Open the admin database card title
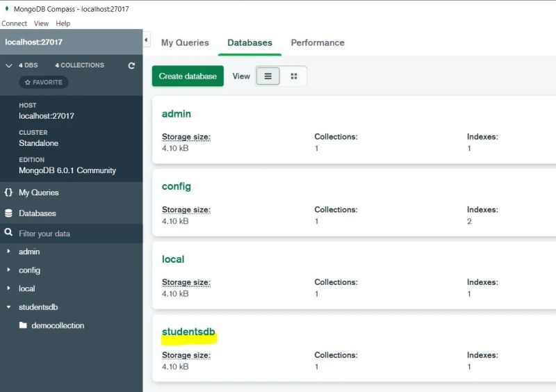 click(x=177, y=114)
